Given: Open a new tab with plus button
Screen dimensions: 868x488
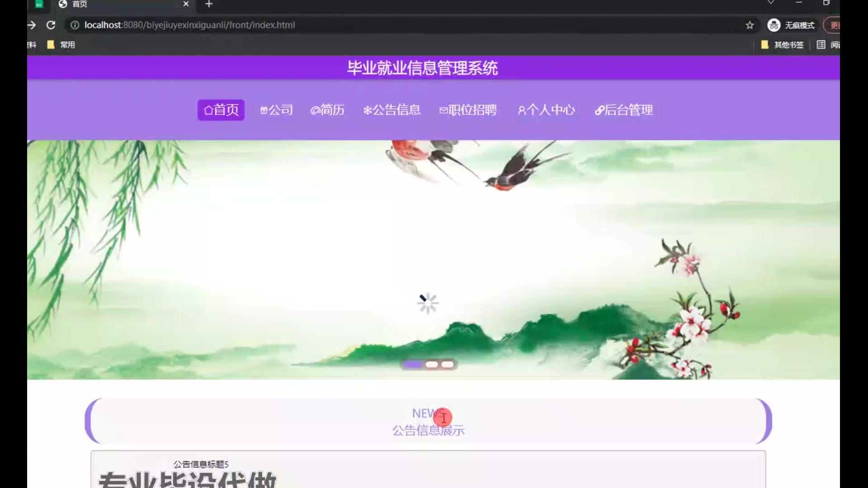Looking at the screenshot, I should (209, 4).
